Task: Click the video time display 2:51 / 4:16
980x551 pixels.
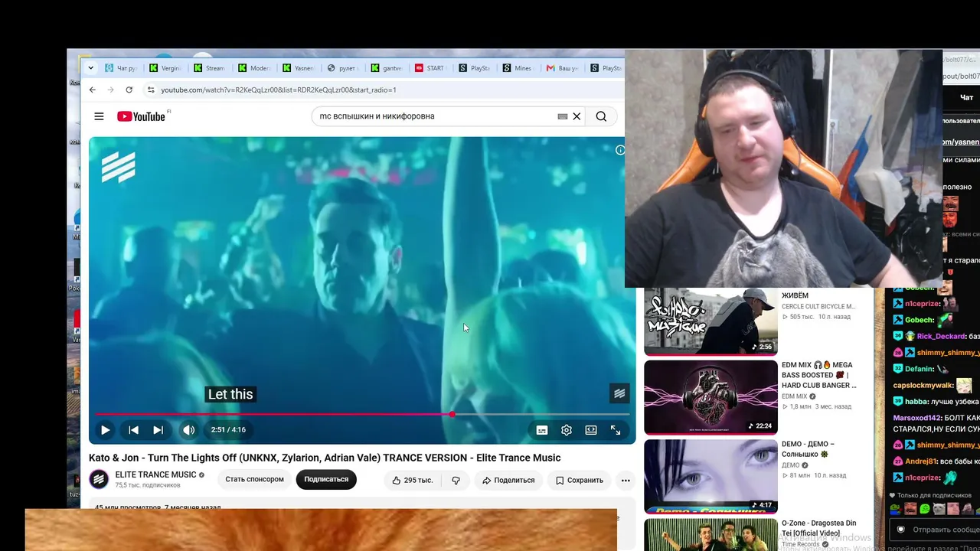Action: click(228, 430)
